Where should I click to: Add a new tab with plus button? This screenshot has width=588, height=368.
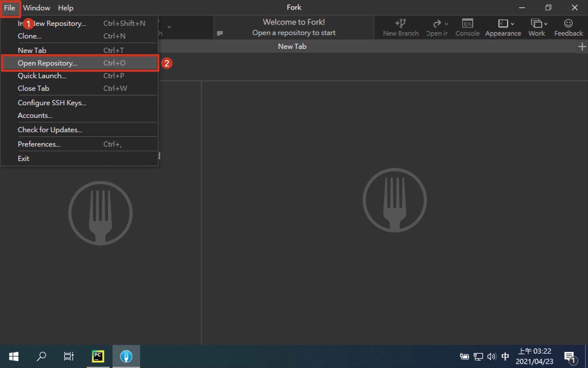[582, 47]
